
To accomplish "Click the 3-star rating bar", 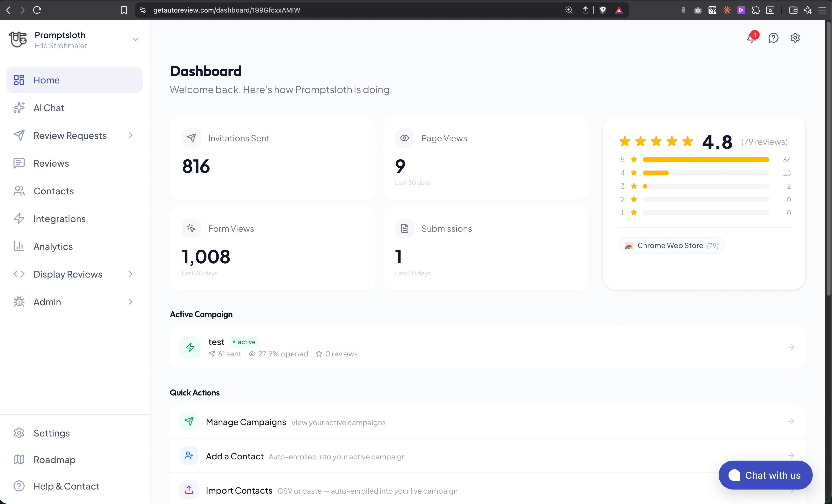I will pyautogui.click(x=706, y=186).
